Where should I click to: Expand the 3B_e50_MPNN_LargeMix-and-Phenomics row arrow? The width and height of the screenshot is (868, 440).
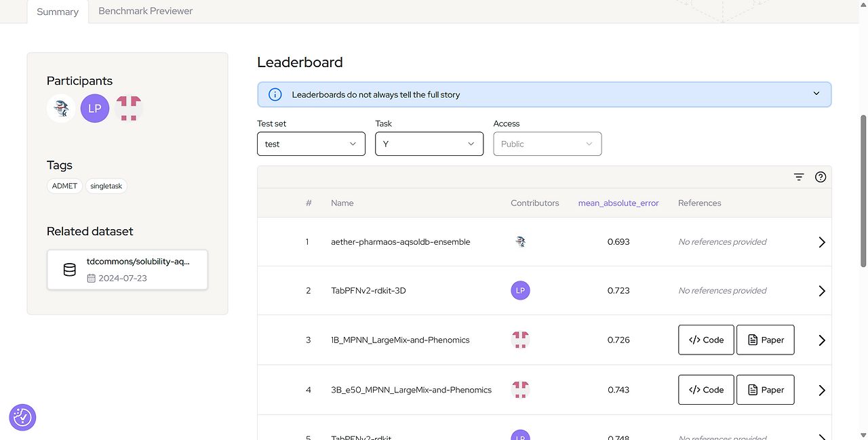click(x=821, y=390)
